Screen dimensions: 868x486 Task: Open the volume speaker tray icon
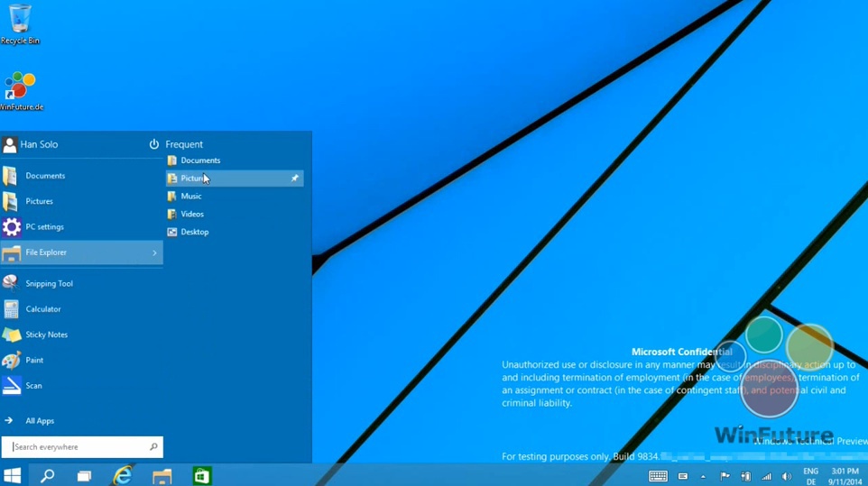click(x=787, y=476)
